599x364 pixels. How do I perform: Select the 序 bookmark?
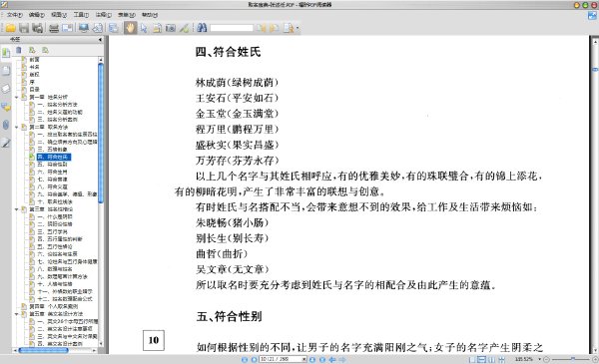point(32,82)
